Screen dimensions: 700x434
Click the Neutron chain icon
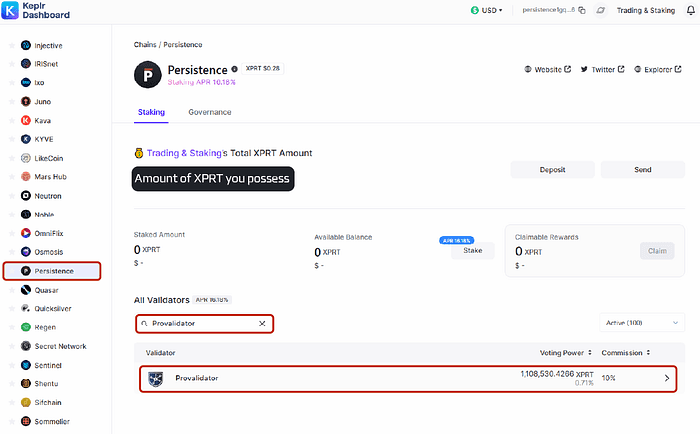pyautogui.click(x=26, y=196)
